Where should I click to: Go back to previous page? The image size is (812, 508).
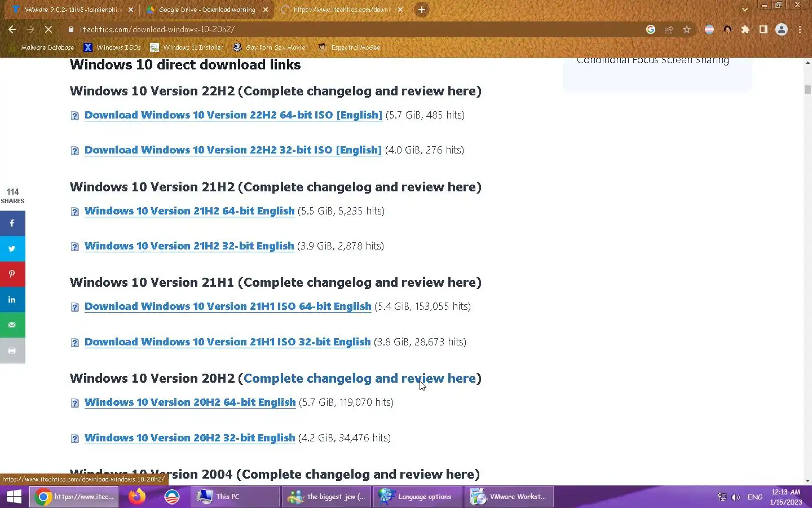[12, 29]
